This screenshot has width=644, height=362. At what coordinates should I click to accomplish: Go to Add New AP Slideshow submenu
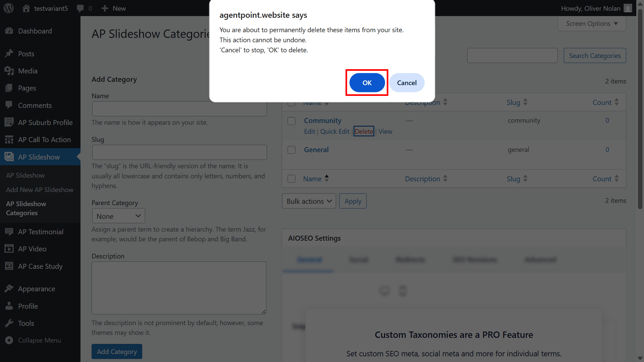pyautogui.click(x=40, y=190)
